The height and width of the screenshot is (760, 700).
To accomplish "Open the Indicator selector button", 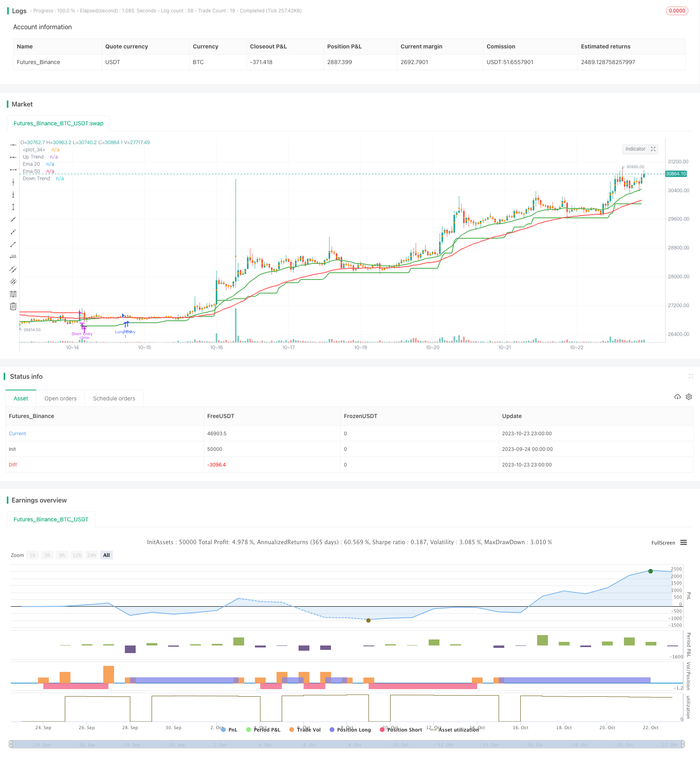I will click(636, 149).
